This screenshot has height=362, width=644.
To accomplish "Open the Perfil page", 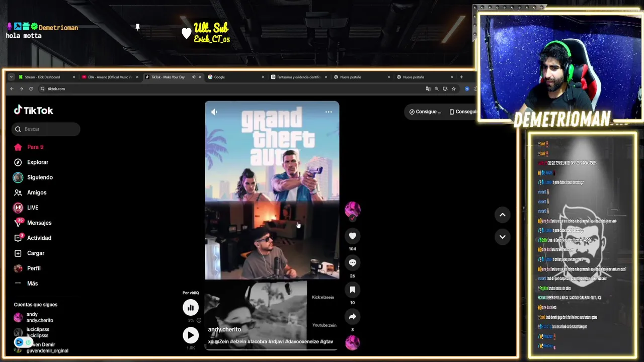I will pos(34,268).
